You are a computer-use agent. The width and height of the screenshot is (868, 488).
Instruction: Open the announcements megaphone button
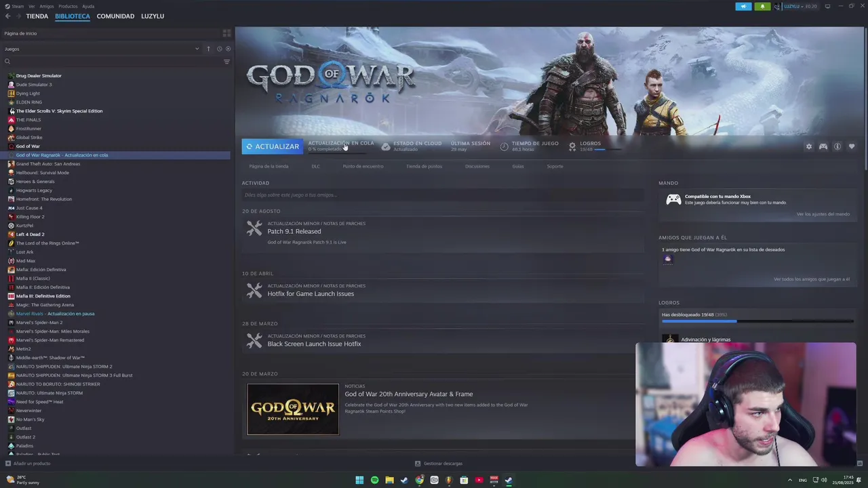coord(743,6)
